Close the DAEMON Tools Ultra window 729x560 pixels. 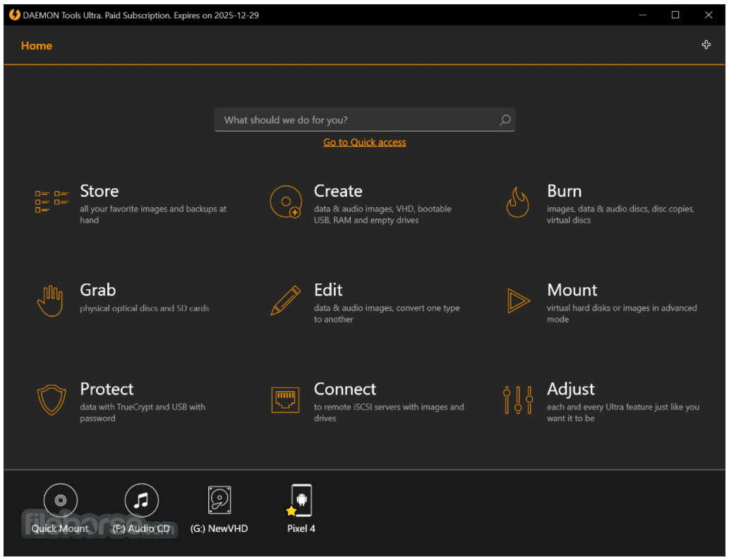pyautogui.click(x=709, y=15)
